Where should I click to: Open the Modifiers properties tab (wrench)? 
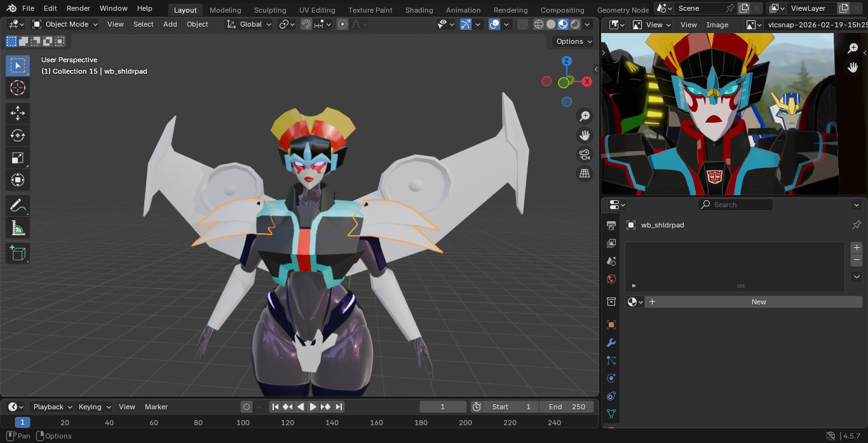point(611,343)
